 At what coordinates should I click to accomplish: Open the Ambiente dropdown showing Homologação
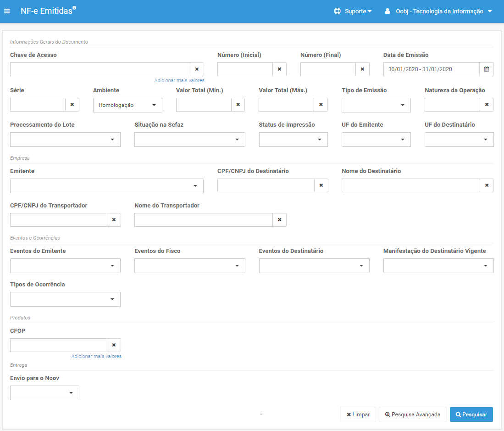click(127, 105)
